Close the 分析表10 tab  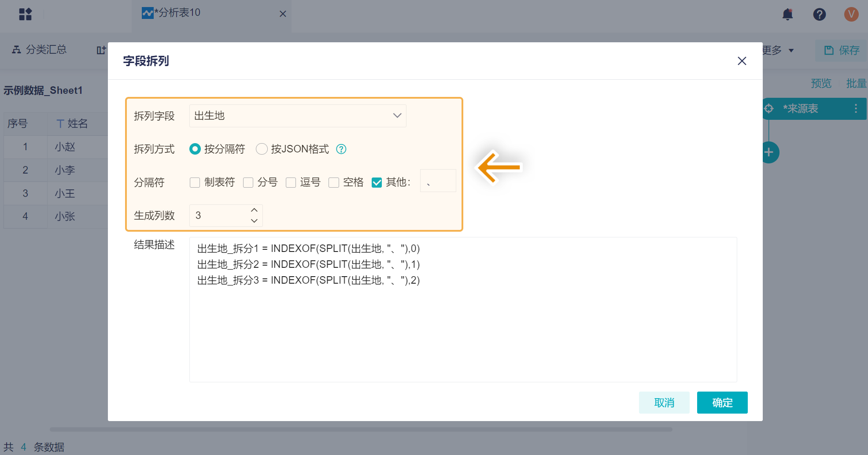point(283,14)
